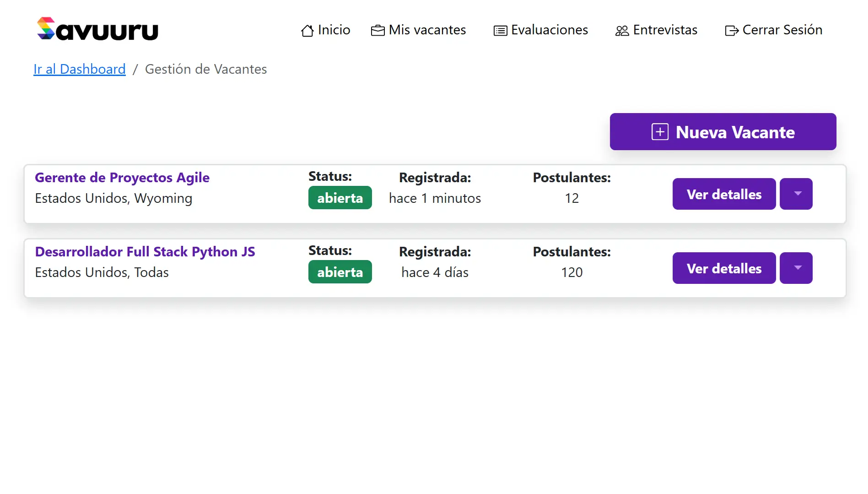Select the Mis vacantes briefcase icon
This screenshot has width=868, height=494.
377,30
